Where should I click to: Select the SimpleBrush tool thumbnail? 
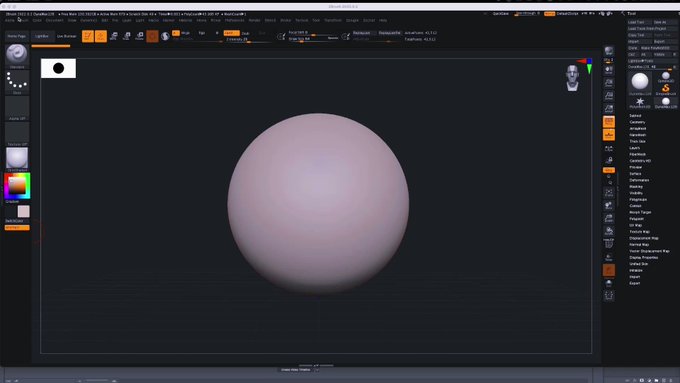[665, 90]
